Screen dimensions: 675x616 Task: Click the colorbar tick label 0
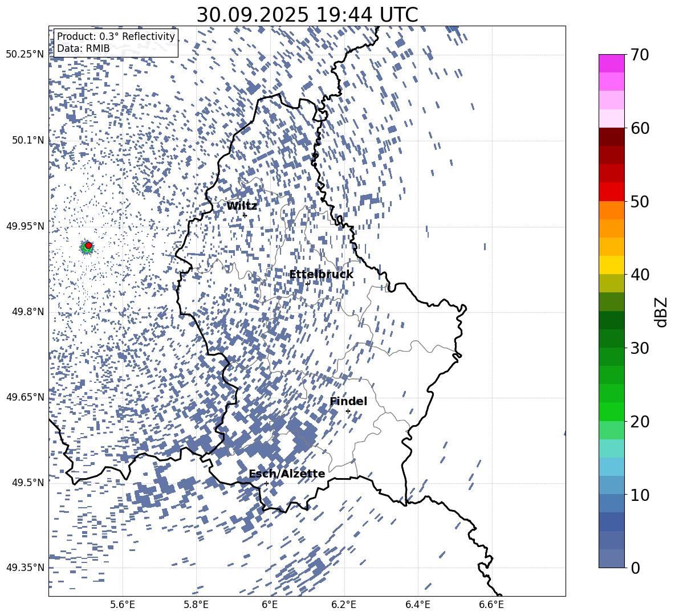point(635,568)
